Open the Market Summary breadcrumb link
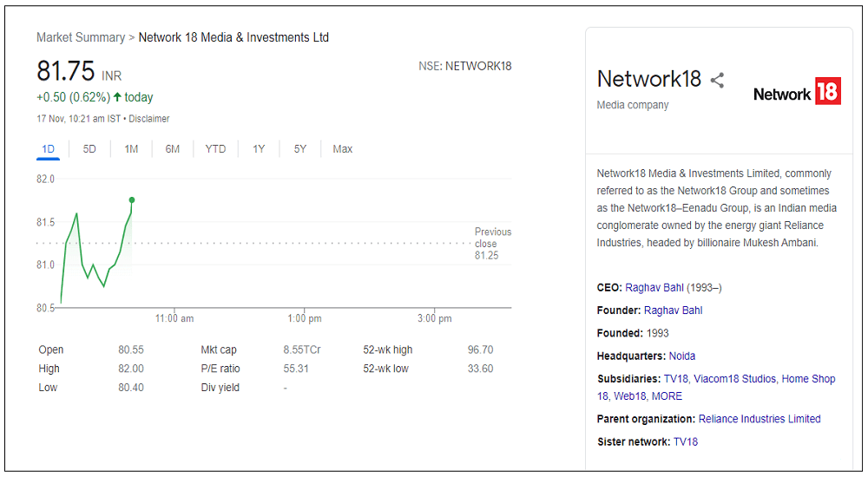This screenshot has width=868, height=477. pyautogui.click(x=81, y=37)
